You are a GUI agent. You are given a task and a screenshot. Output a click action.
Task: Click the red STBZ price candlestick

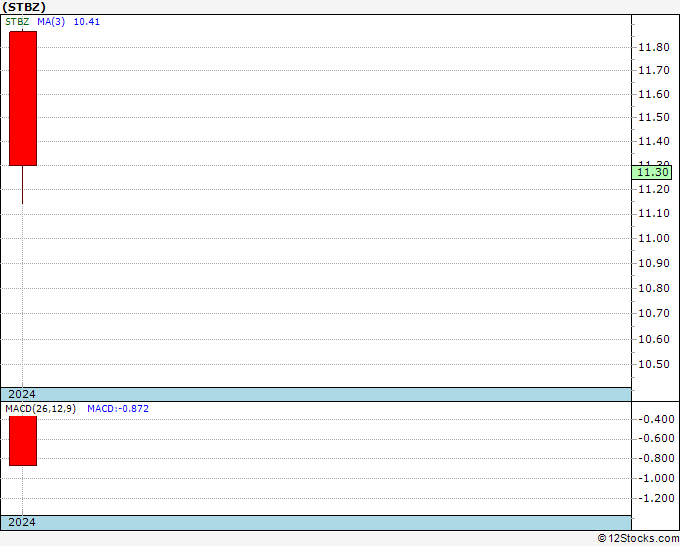tap(23, 98)
